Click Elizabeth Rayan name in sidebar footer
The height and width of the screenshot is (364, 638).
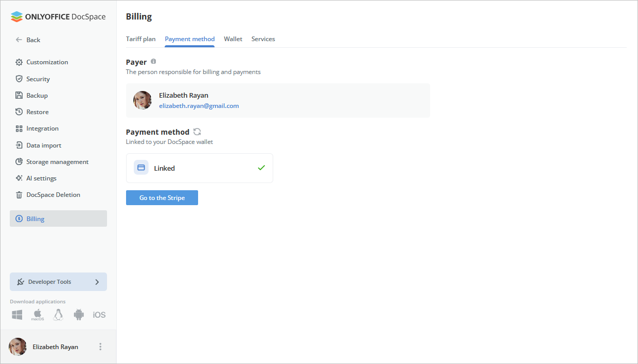56,347
